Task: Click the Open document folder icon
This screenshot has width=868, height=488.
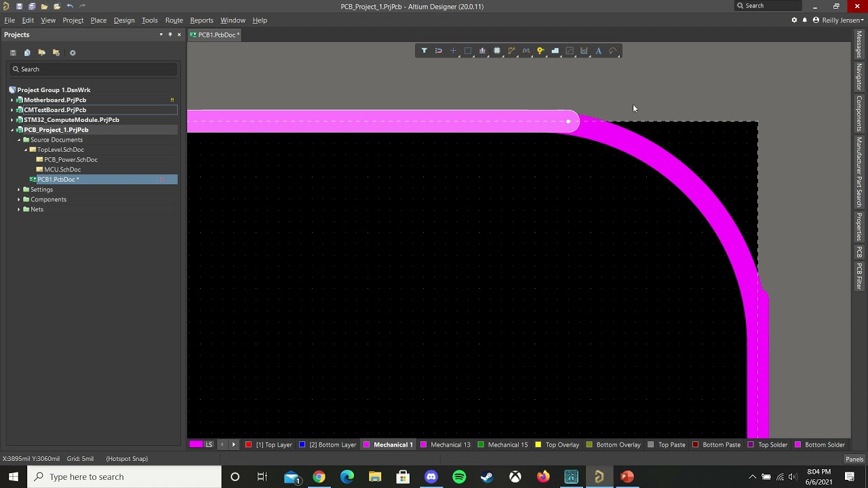Action: [x=44, y=6]
